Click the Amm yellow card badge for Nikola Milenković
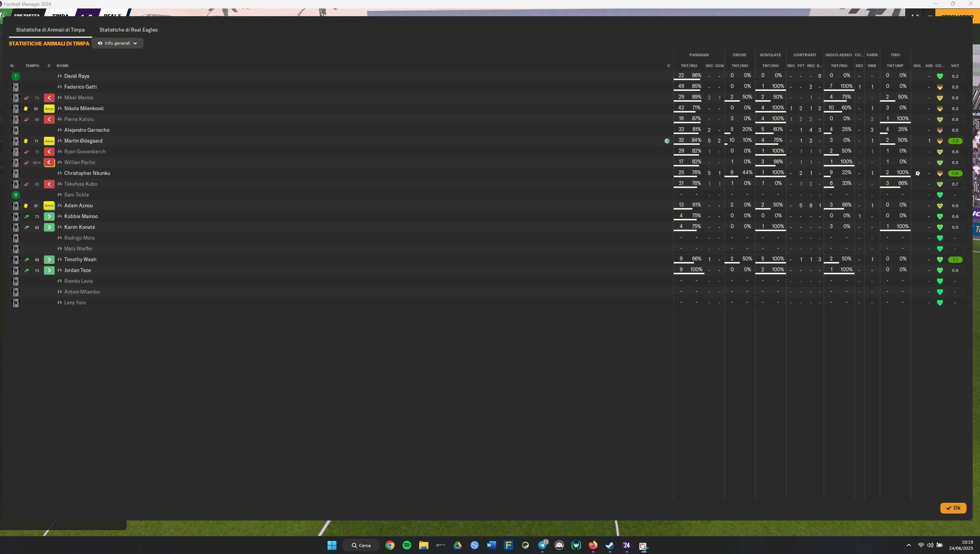This screenshot has height=554, width=980. 49,109
